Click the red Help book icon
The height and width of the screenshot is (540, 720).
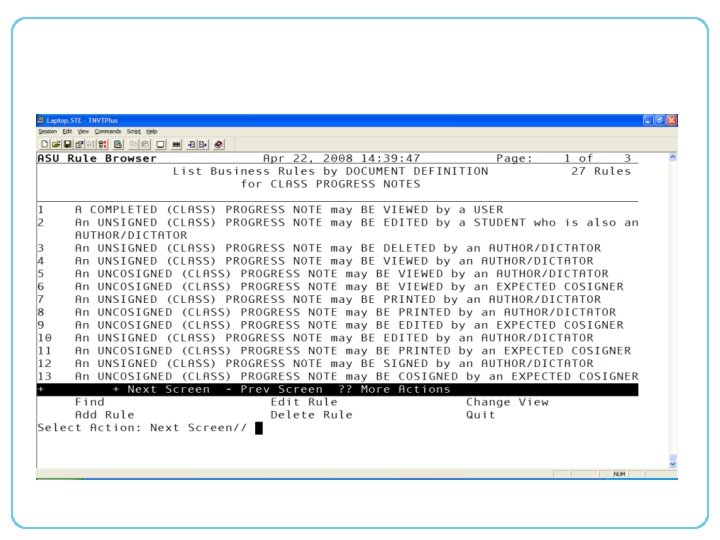pos(219,145)
